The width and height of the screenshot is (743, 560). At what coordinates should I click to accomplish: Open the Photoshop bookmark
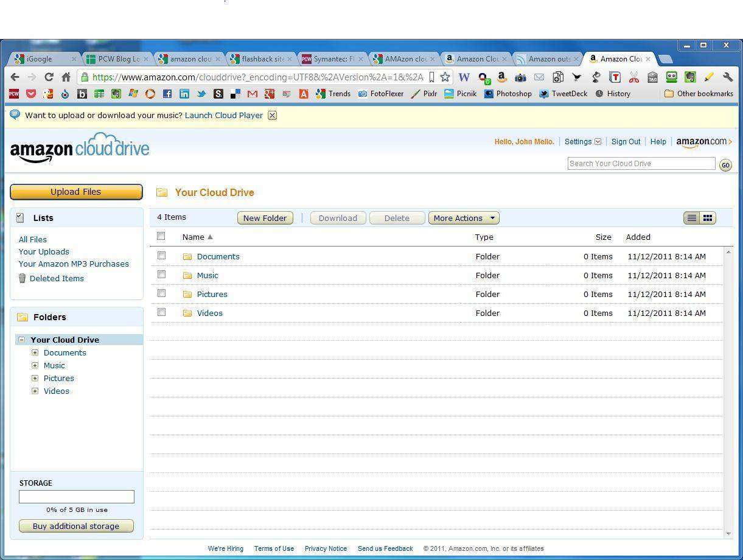(508, 94)
